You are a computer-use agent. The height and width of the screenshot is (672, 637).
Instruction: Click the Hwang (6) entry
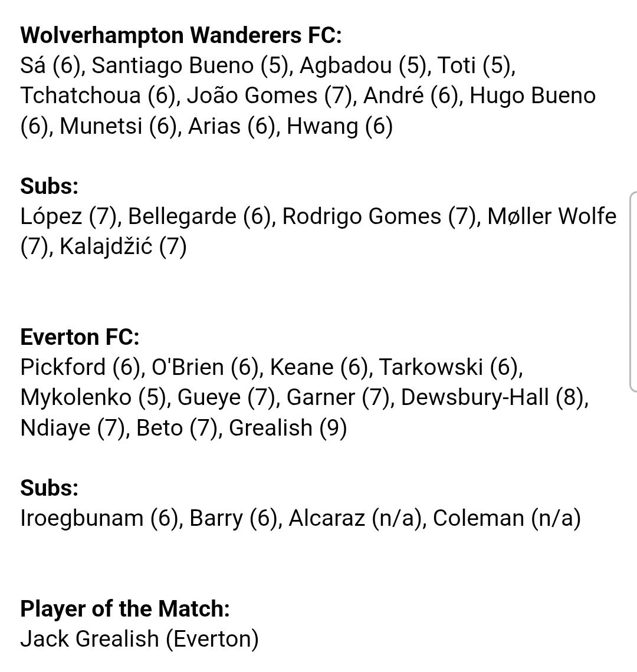tap(340, 126)
